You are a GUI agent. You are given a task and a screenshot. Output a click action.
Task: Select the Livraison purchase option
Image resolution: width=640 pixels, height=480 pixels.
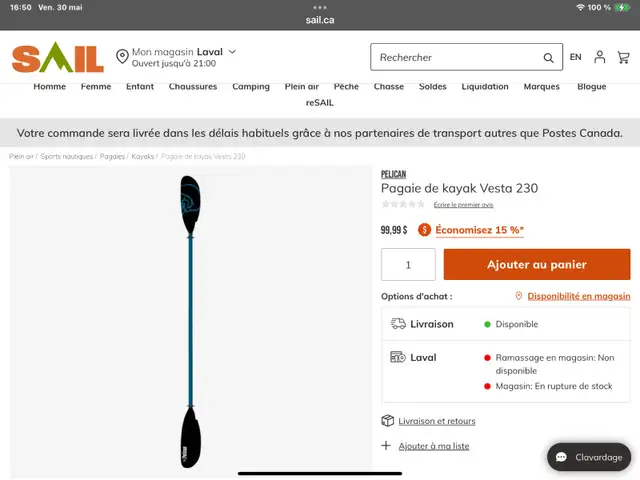point(506,324)
